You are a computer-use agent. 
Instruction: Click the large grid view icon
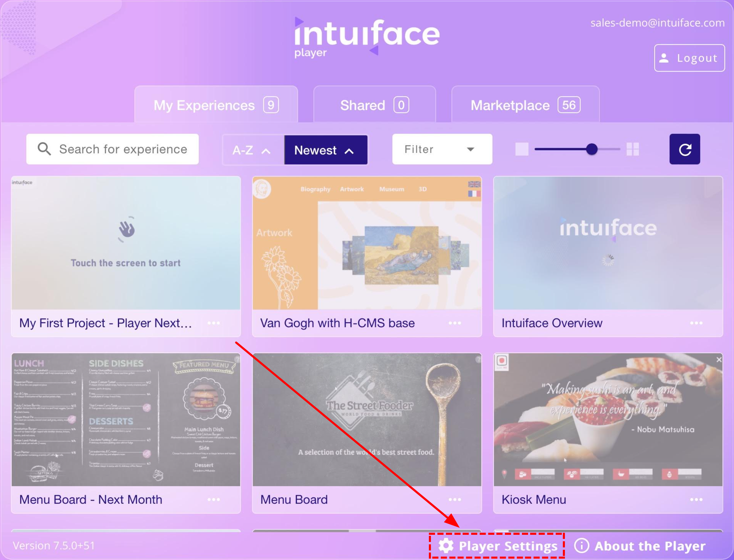point(633,149)
